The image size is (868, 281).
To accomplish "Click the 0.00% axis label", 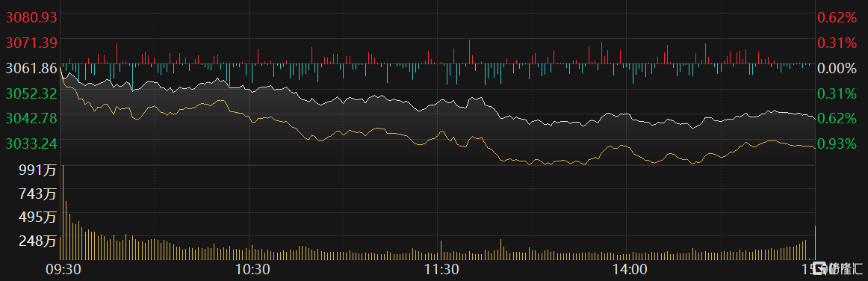I will [837, 68].
